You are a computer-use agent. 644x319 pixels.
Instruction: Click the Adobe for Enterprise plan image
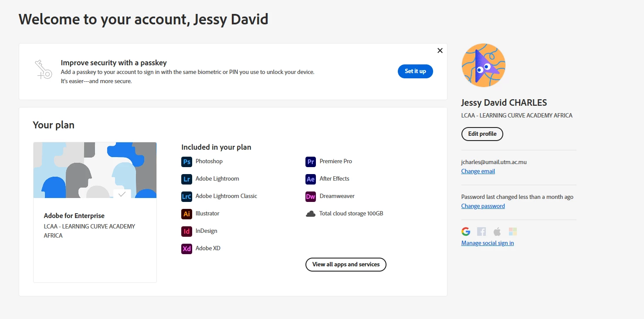tap(95, 170)
